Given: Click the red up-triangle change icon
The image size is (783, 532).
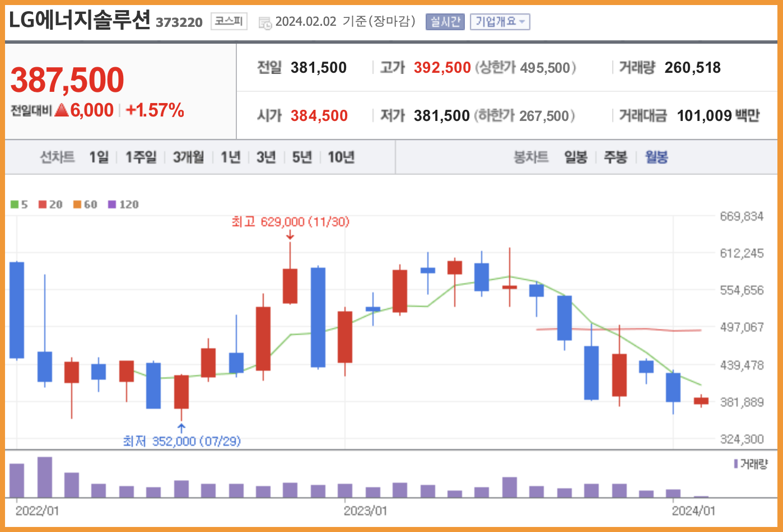Looking at the screenshot, I should point(62,110).
